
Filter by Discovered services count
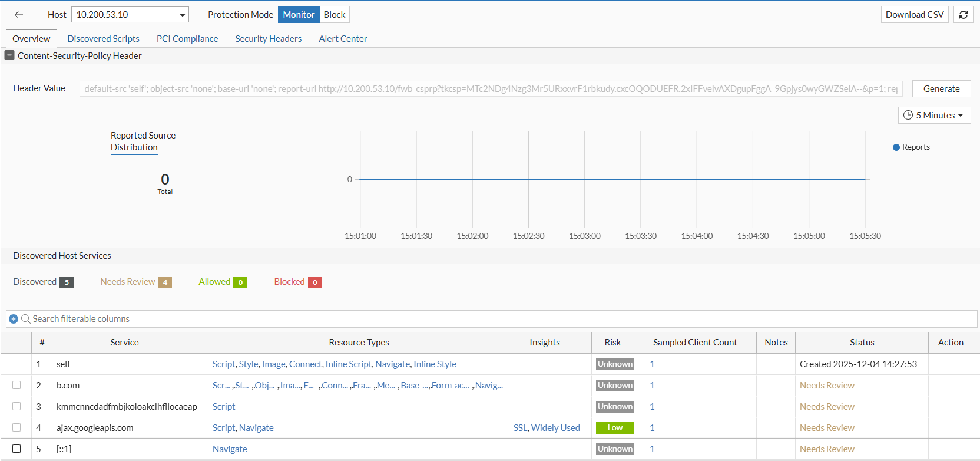(43, 282)
